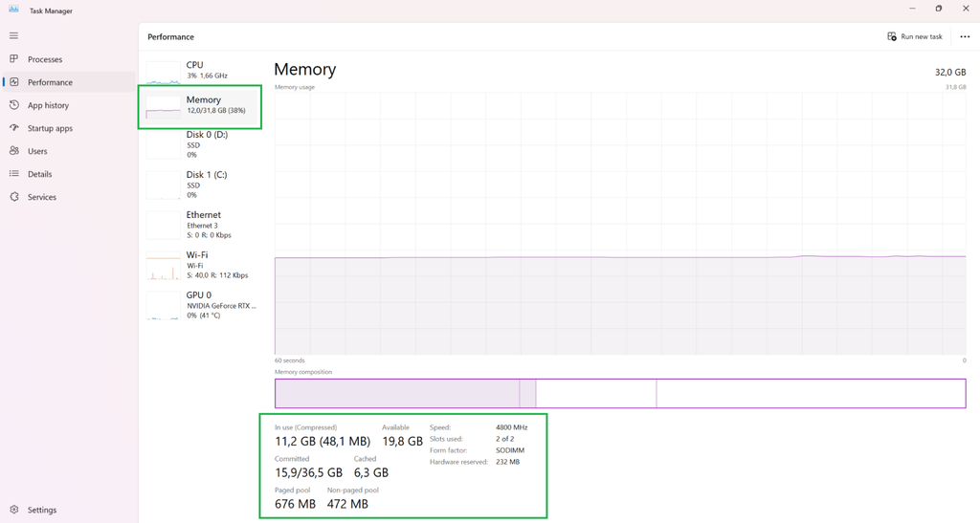Open App history page

(48, 105)
